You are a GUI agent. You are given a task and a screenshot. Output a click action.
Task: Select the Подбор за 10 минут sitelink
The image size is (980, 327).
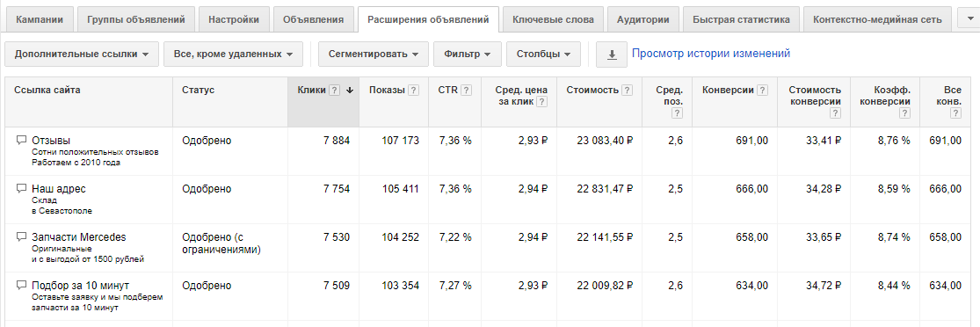pos(80,286)
